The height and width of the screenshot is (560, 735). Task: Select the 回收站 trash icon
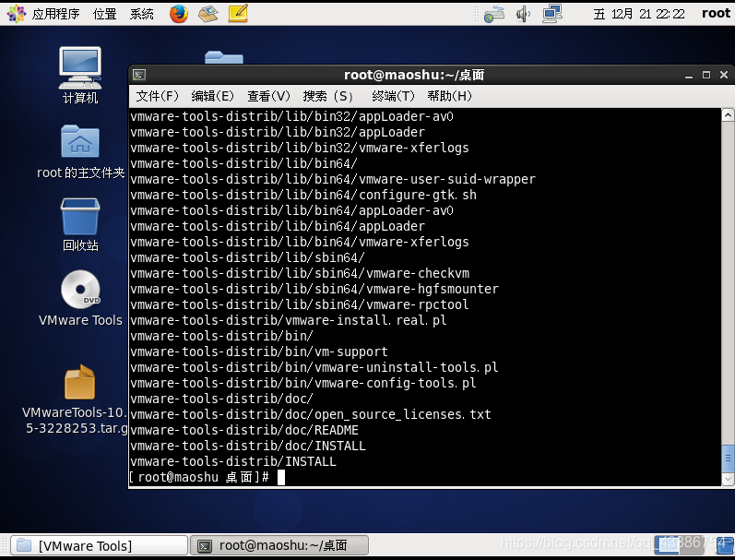tap(80, 225)
